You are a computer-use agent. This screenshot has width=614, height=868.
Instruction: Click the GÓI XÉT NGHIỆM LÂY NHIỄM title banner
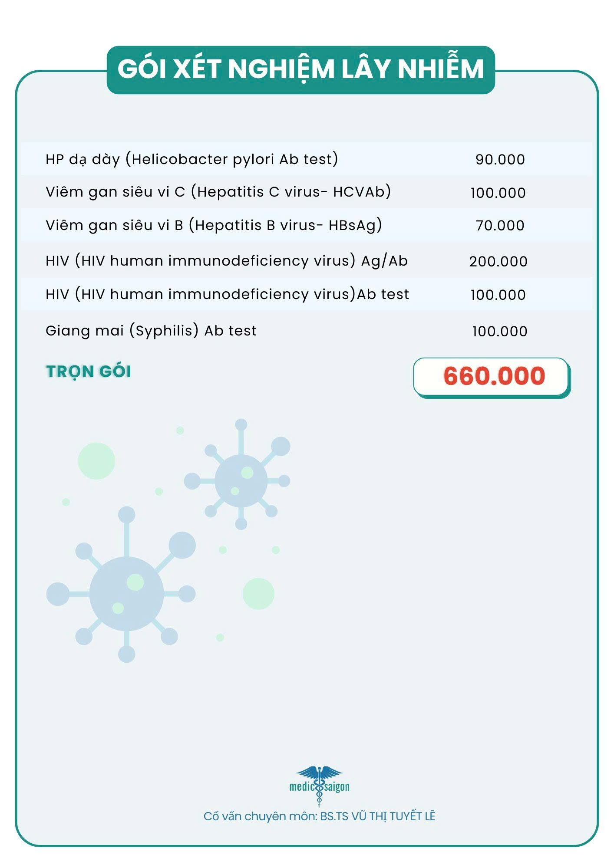pos(300,69)
